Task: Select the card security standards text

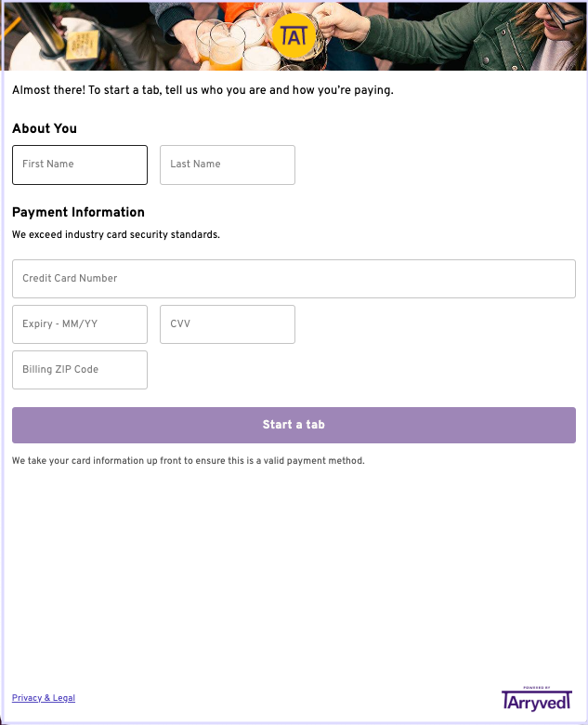Action: click(x=116, y=235)
